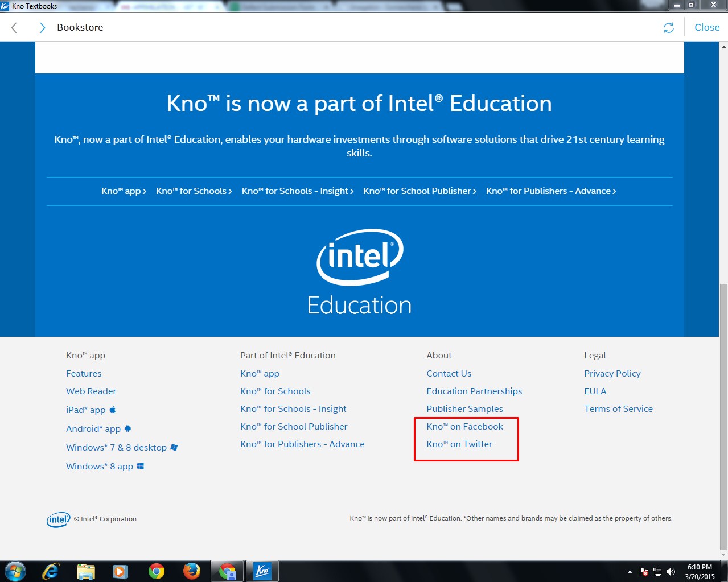Open the Windows 8 app link

point(100,467)
